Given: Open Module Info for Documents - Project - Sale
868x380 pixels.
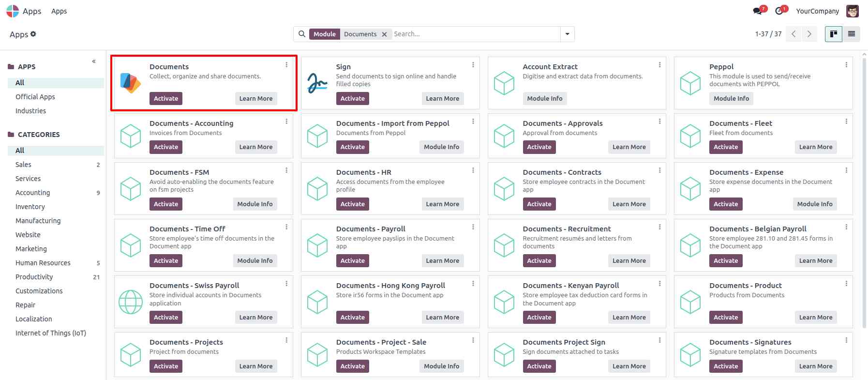Looking at the screenshot, I should click(442, 366).
